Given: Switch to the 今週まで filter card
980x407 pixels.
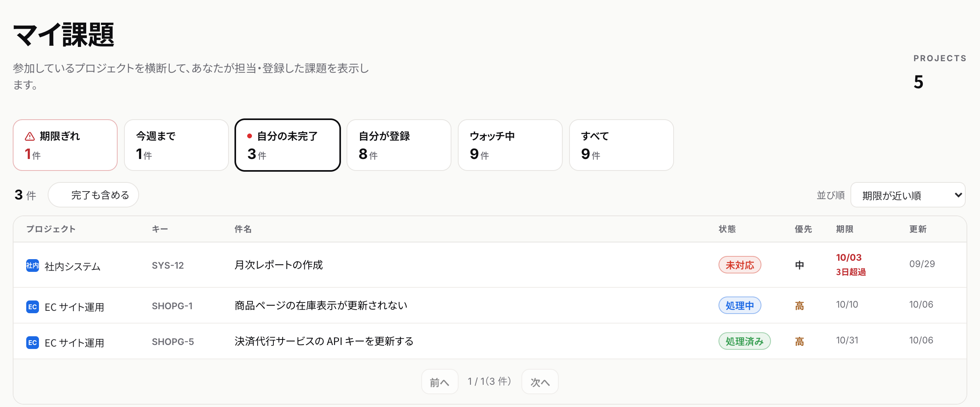Looking at the screenshot, I should [x=176, y=145].
